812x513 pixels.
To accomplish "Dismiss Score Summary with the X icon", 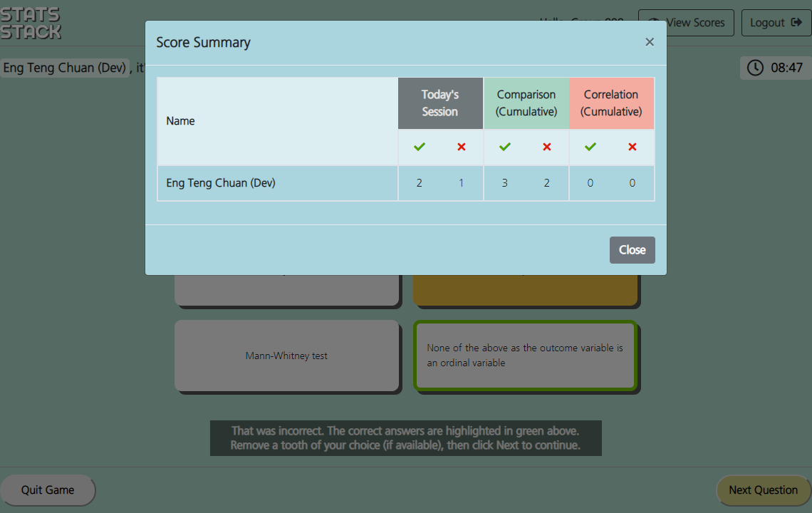I will [x=650, y=42].
